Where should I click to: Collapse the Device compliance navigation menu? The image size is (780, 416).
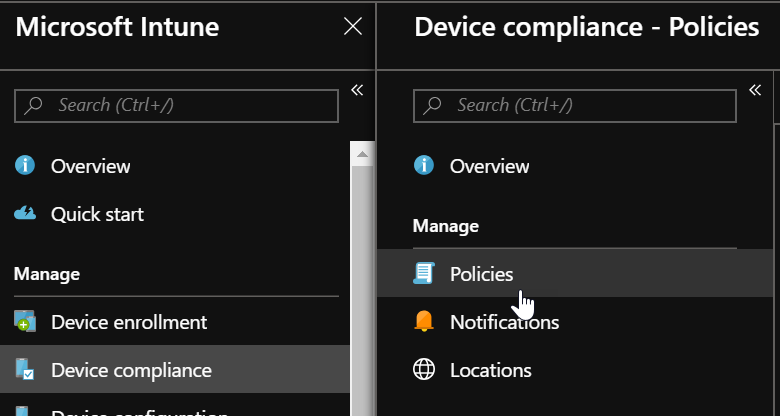(756, 91)
